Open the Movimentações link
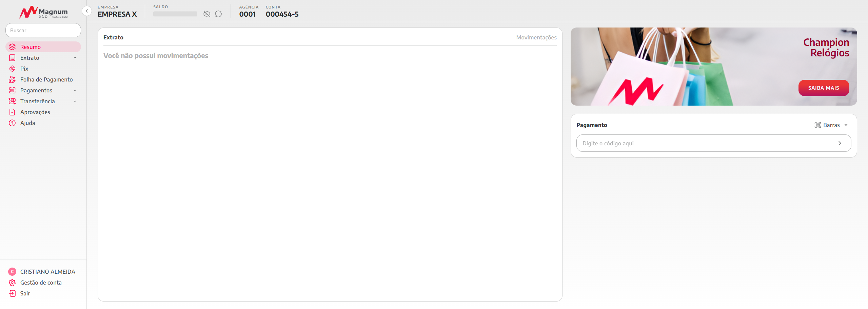 [x=536, y=37]
